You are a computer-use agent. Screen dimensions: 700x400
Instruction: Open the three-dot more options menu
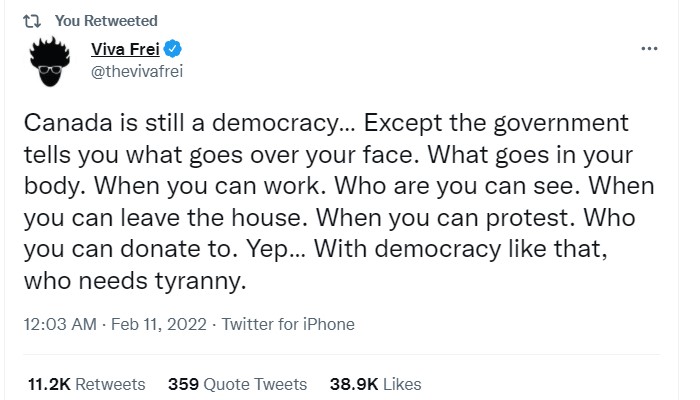(650, 48)
